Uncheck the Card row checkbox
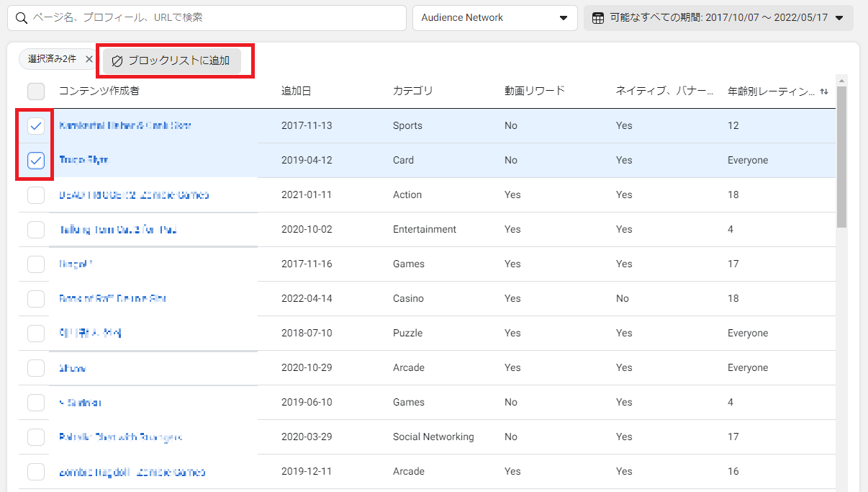 [x=36, y=161]
